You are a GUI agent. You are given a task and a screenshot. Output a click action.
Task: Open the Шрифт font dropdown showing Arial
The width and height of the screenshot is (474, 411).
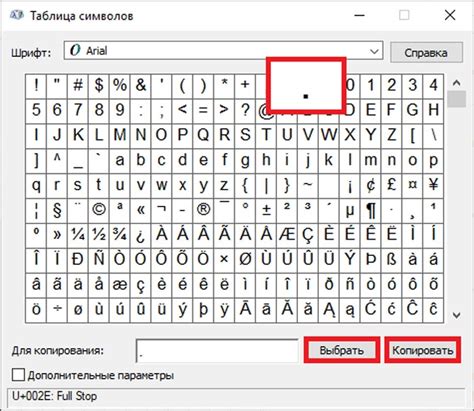[223, 51]
